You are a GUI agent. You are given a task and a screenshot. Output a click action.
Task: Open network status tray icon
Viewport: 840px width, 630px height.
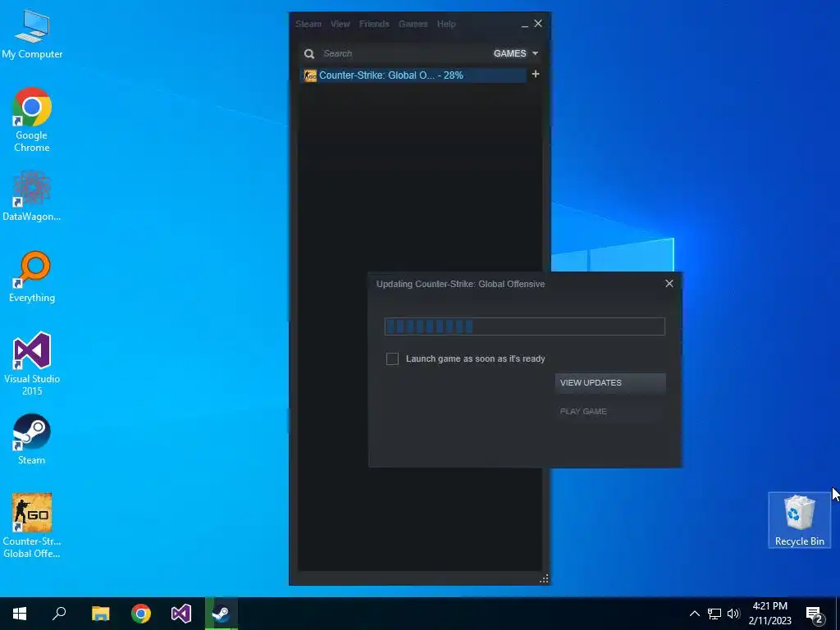(x=714, y=614)
